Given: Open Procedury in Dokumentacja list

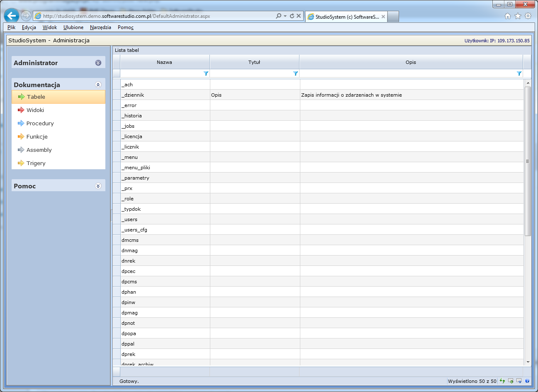Looking at the screenshot, I should [x=40, y=123].
